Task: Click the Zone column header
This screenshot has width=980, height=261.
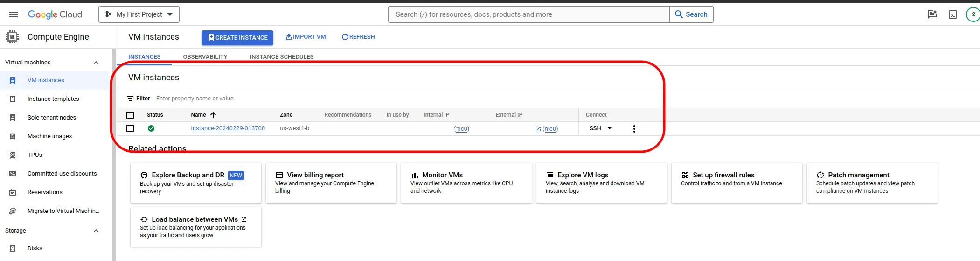Action: [286, 115]
